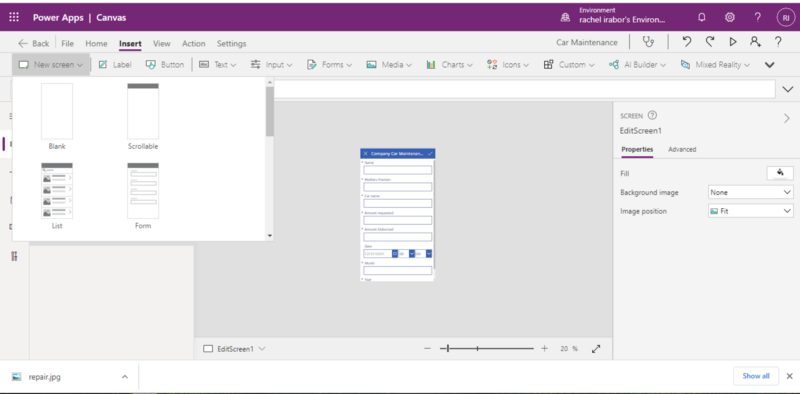Open the Icons dropdown

pos(508,65)
